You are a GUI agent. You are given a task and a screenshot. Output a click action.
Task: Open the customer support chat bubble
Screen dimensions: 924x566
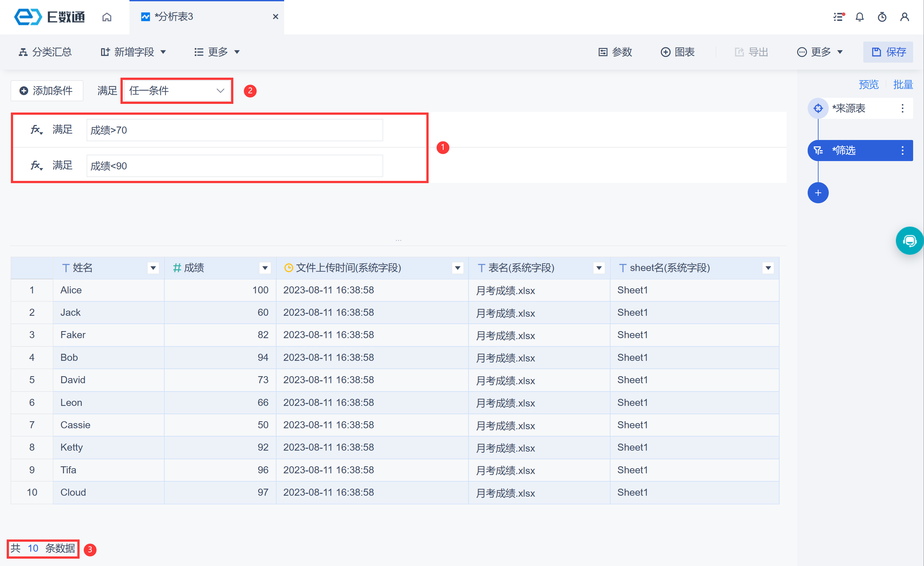coord(909,240)
